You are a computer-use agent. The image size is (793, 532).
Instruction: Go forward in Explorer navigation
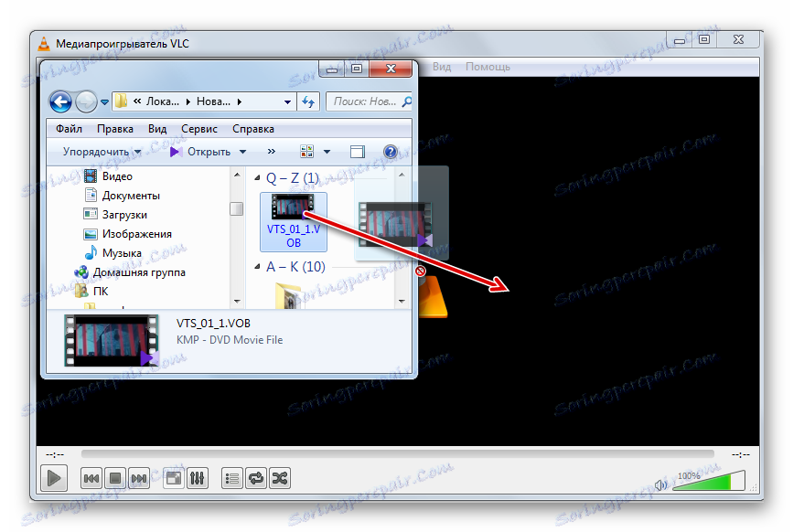(86, 102)
